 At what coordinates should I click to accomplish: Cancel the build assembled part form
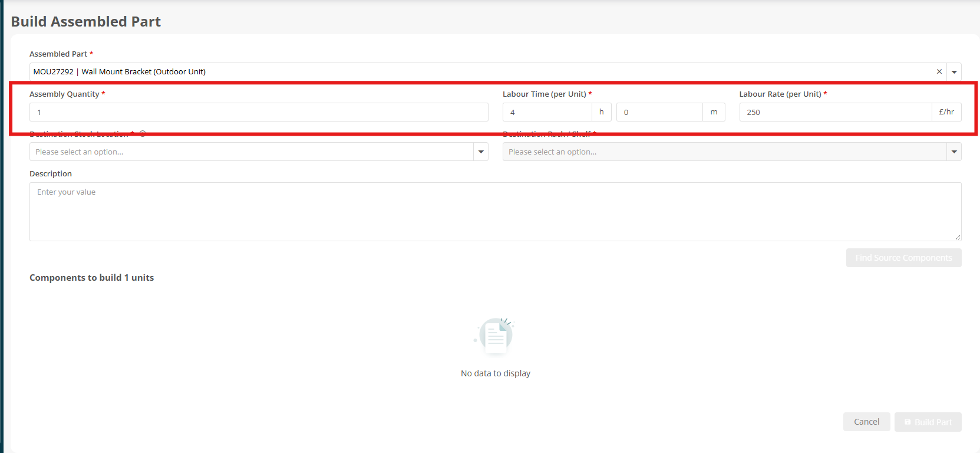click(x=867, y=422)
